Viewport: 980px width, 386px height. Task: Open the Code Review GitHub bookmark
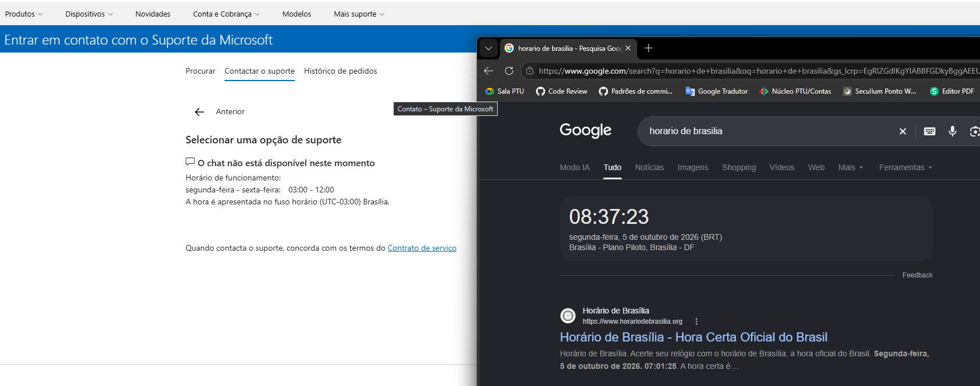[562, 91]
